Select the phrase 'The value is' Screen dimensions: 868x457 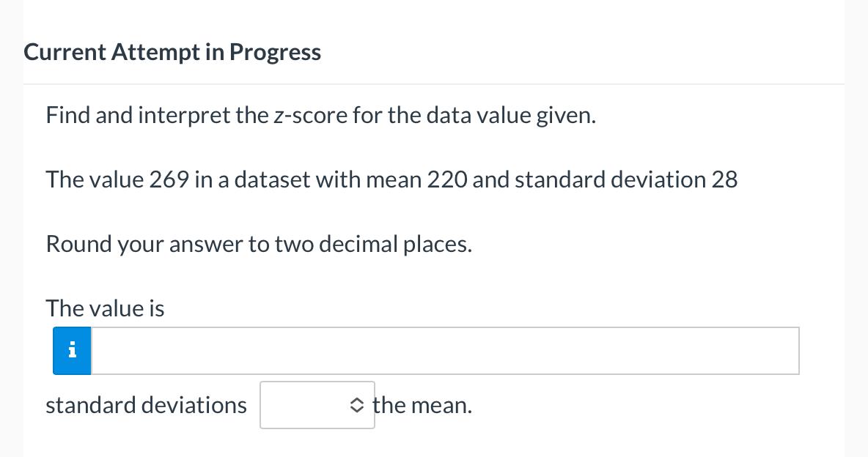(x=105, y=308)
